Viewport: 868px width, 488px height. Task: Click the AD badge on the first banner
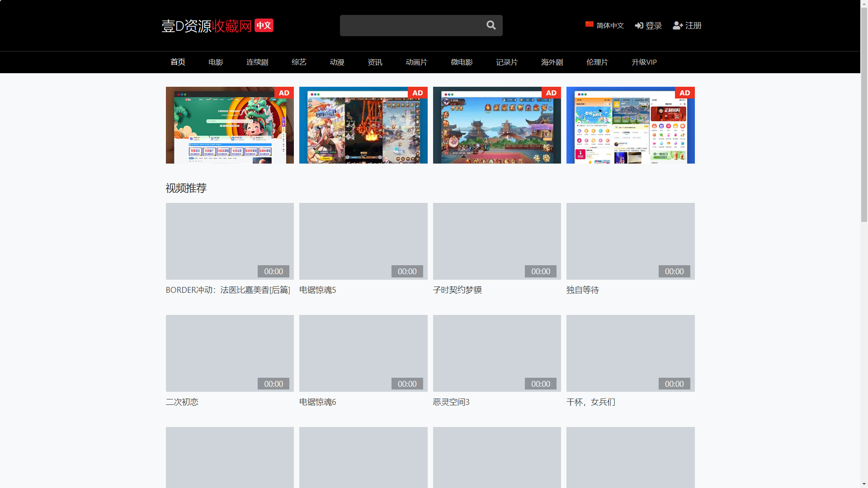tap(284, 93)
